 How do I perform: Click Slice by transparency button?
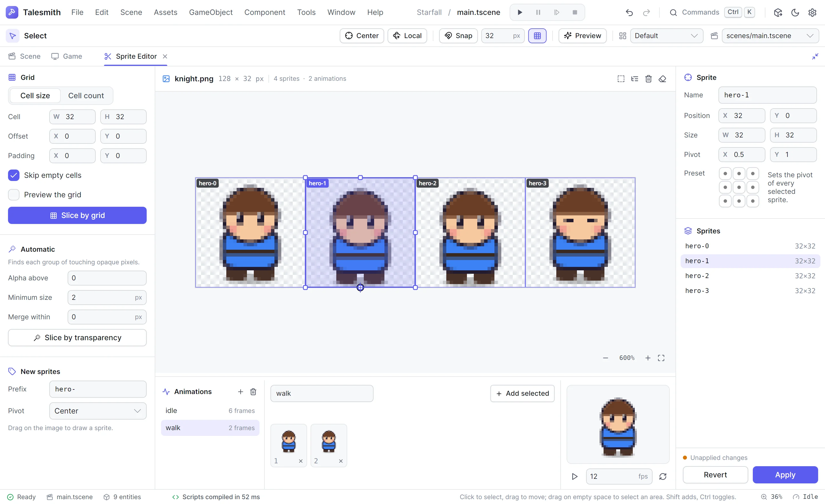coord(77,337)
